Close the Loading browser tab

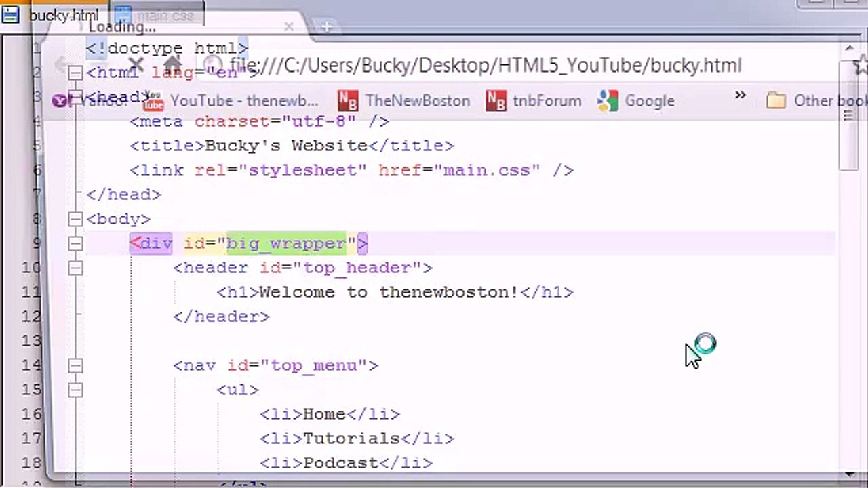[289, 26]
